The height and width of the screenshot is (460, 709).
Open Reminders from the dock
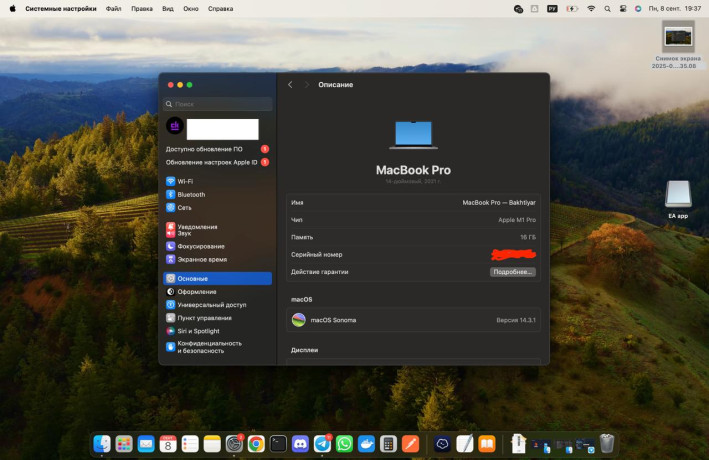(x=190, y=444)
